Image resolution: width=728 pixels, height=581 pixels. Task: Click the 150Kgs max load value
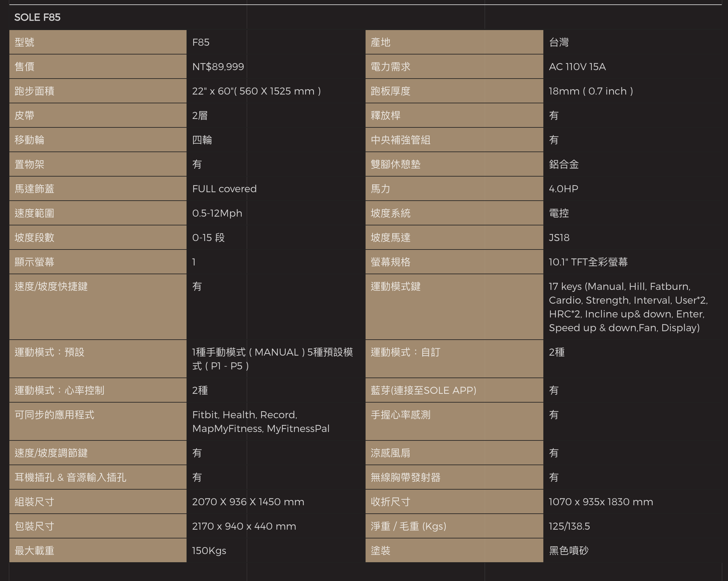coord(209,551)
